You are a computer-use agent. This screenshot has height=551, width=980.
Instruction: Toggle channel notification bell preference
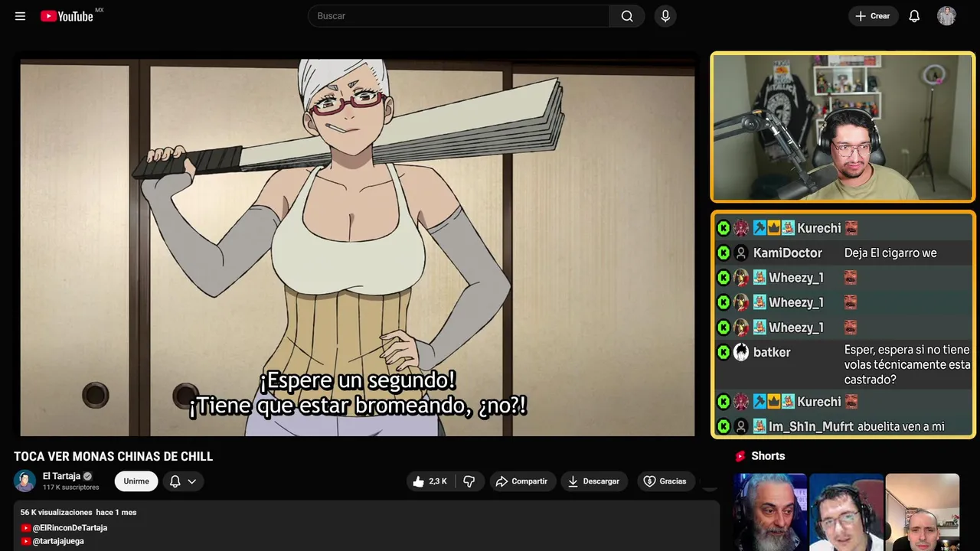pyautogui.click(x=175, y=481)
